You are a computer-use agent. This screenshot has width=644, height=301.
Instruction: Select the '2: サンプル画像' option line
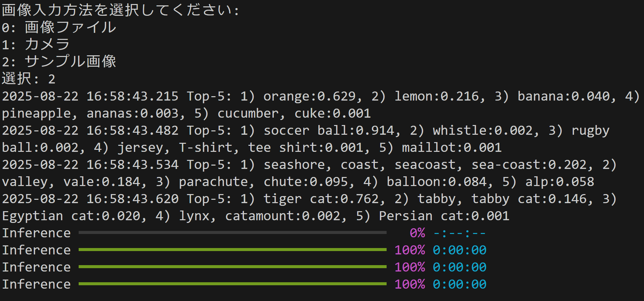coord(59,61)
